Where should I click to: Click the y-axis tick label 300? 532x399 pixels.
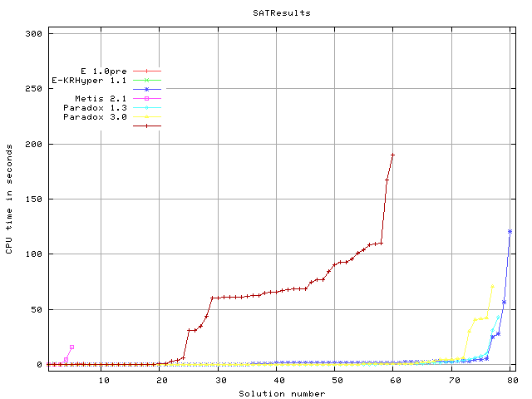pyautogui.click(x=34, y=33)
